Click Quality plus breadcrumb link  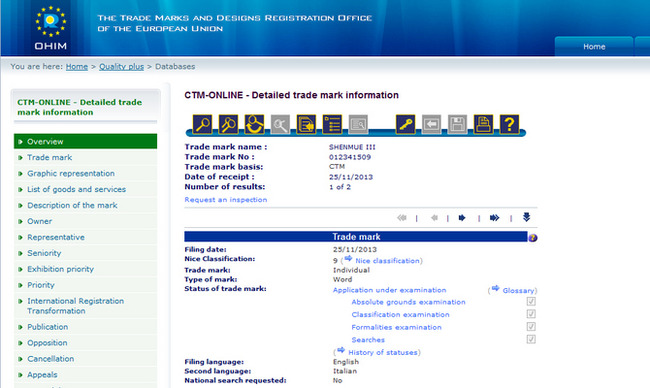point(121,66)
